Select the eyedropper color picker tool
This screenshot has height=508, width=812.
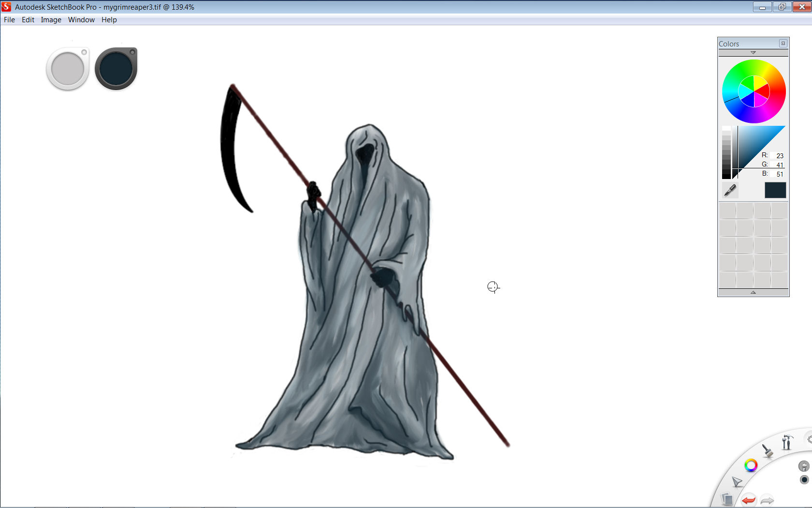pos(730,190)
